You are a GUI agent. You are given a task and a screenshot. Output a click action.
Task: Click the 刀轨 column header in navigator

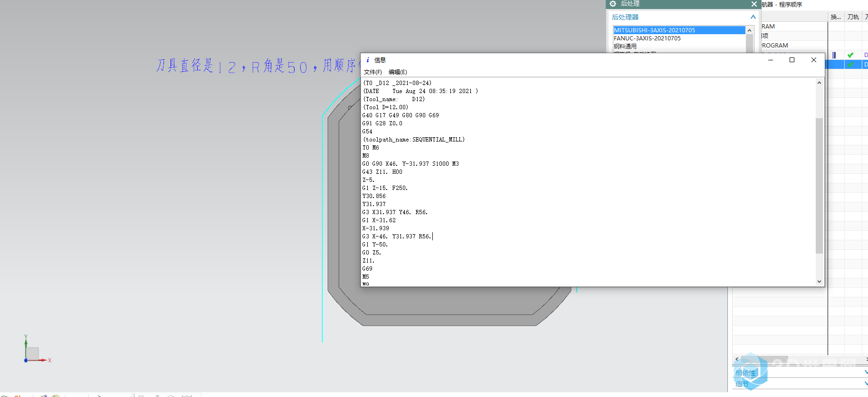click(x=853, y=17)
